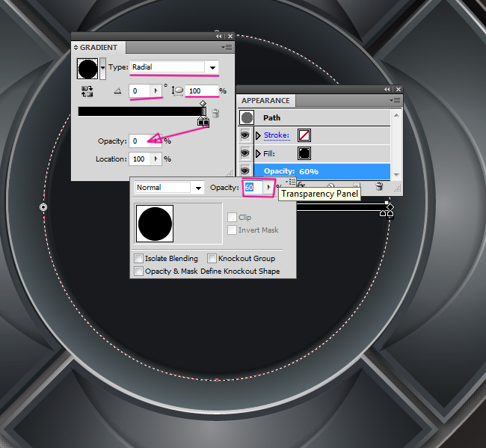This screenshot has height=448, width=486.
Task: Click the Stroke link in Appearance
Action: point(277,135)
